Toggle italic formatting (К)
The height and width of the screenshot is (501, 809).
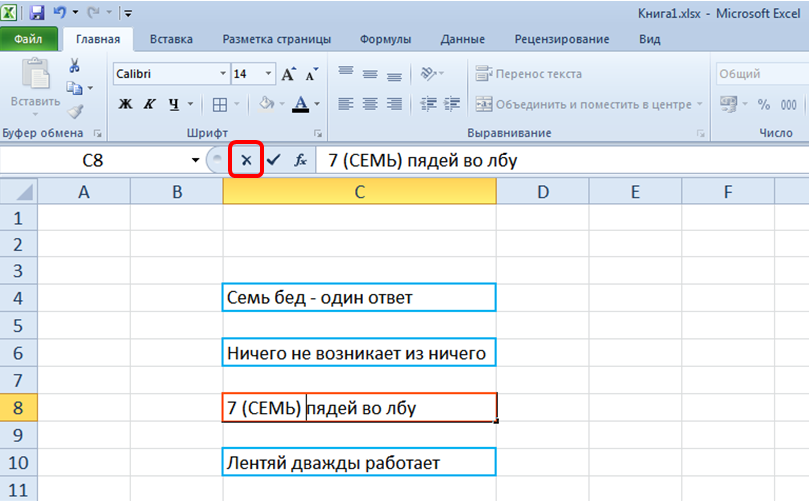[x=150, y=104]
